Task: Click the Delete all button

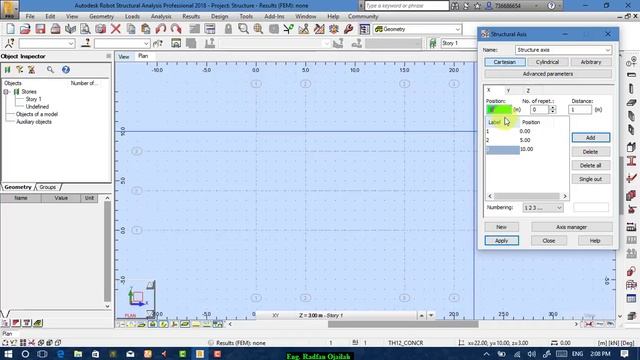Action: (x=591, y=165)
